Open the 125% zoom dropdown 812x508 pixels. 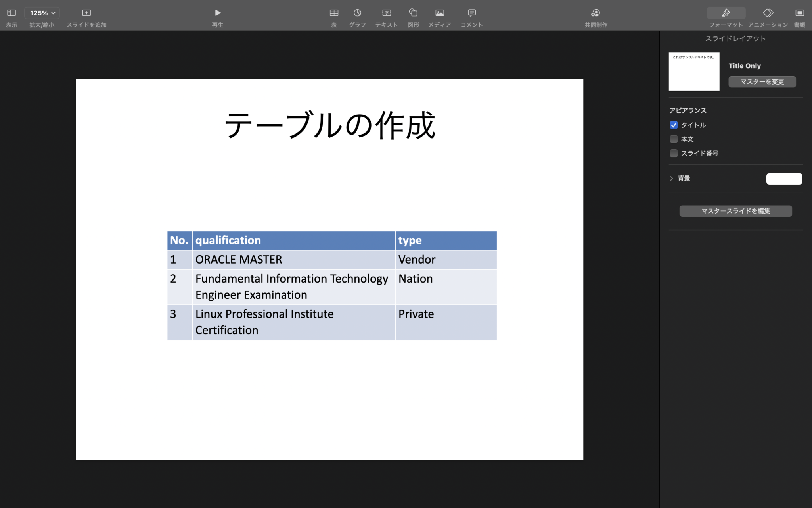click(42, 13)
